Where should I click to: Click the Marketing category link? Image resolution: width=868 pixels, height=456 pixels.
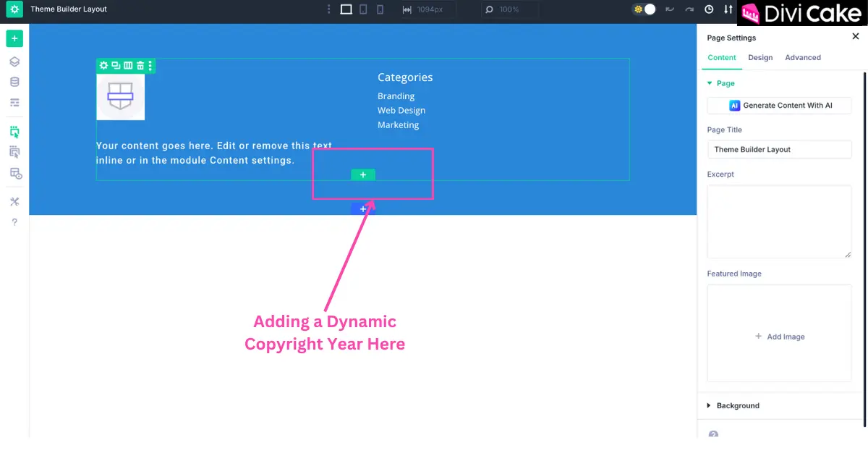point(398,125)
